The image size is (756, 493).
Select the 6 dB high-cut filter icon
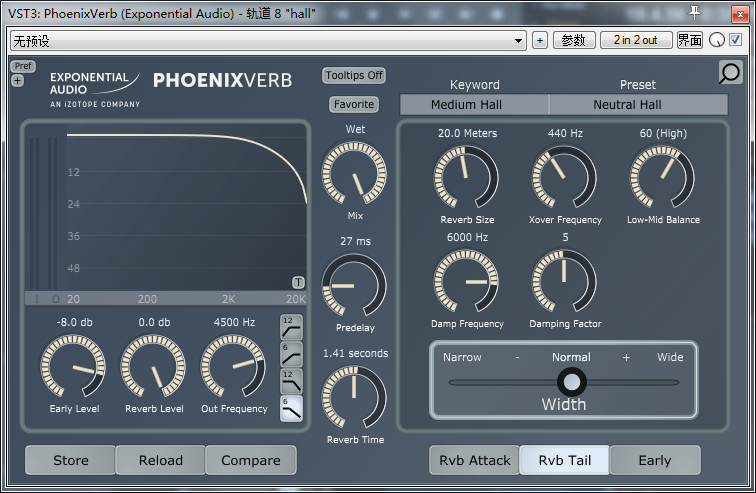point(291,409)
